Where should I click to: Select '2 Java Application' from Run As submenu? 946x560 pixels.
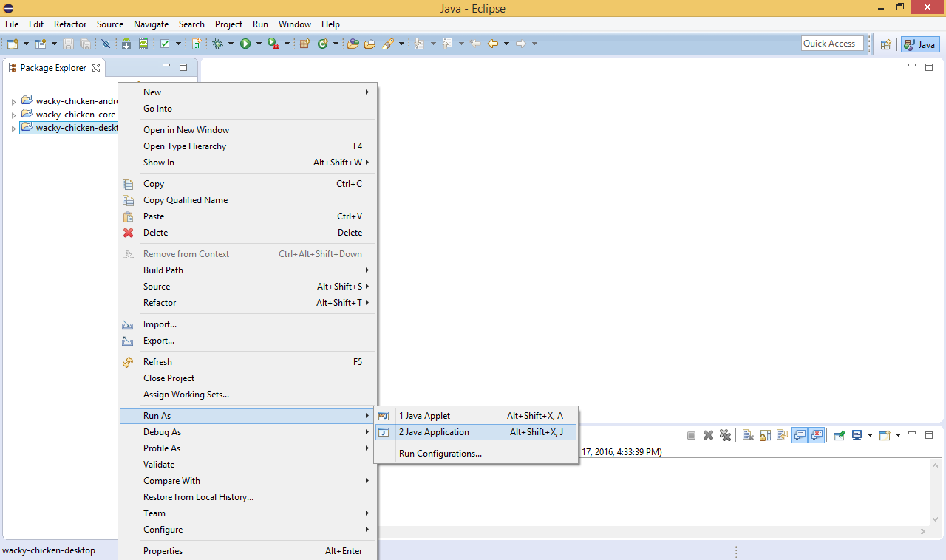pos(434,432)
